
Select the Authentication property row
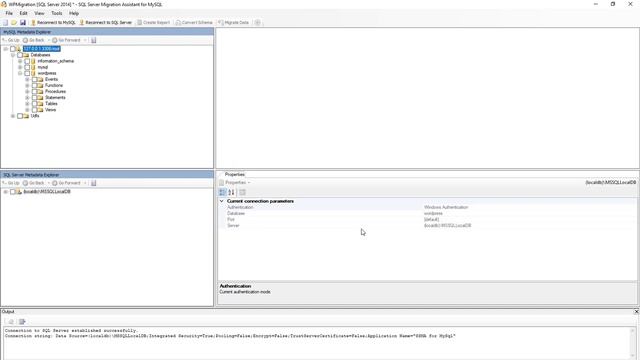pyautogui.click(x=427, y=207)
